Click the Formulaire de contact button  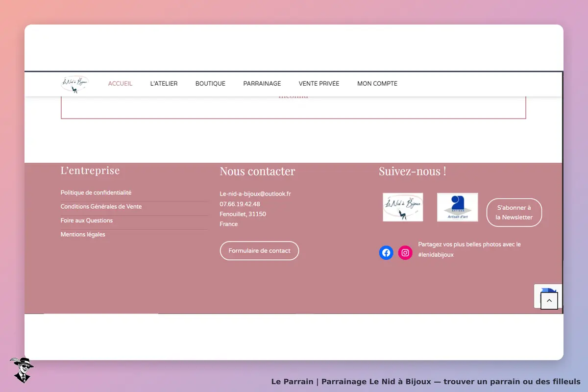click(259, 250)
